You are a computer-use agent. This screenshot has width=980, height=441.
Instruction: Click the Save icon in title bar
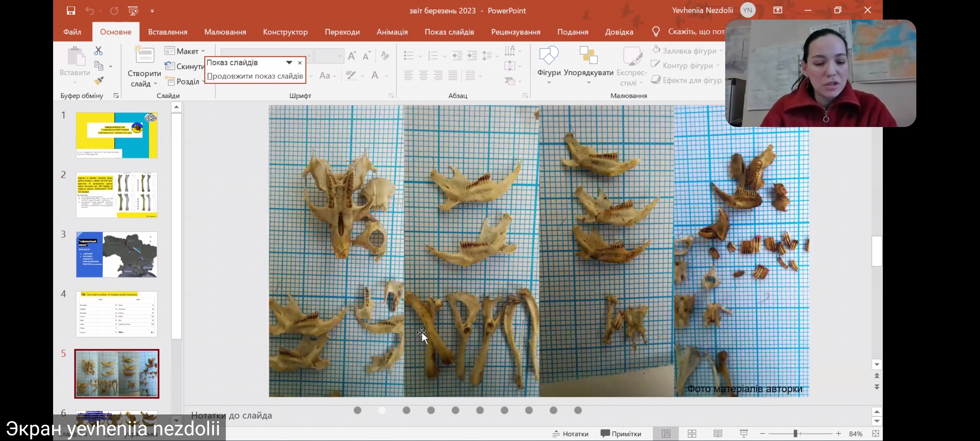(x=71, y=11)
